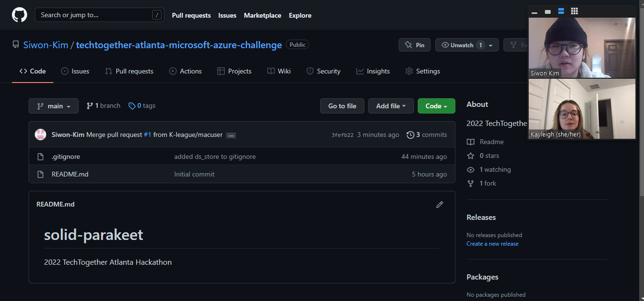This screenshot has width=644, height=301.
Task: Open the Initial commit message link
Action: (194, 174)
